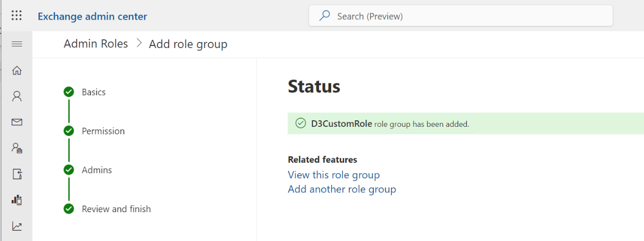The width and height of the screenshot is (644, 241).
Task: Select the Review and finish step
Action: click(116, 209)
